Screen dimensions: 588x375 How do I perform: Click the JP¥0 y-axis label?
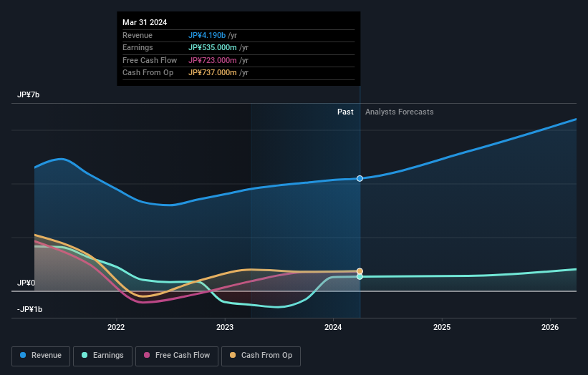click(26, 283)
